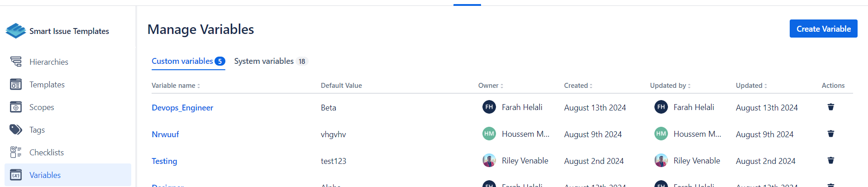Delete the Nrwuuf variable with trash icon

830,134
